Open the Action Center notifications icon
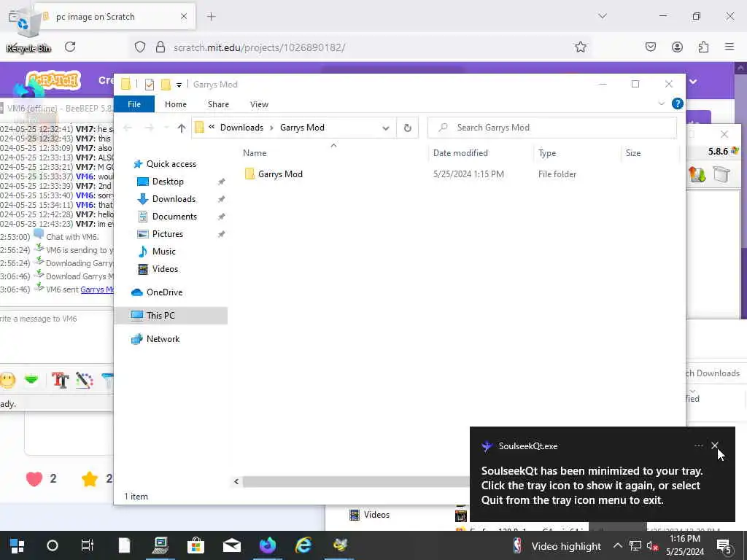This screenshot has height=560, width=747. (724, 546)
